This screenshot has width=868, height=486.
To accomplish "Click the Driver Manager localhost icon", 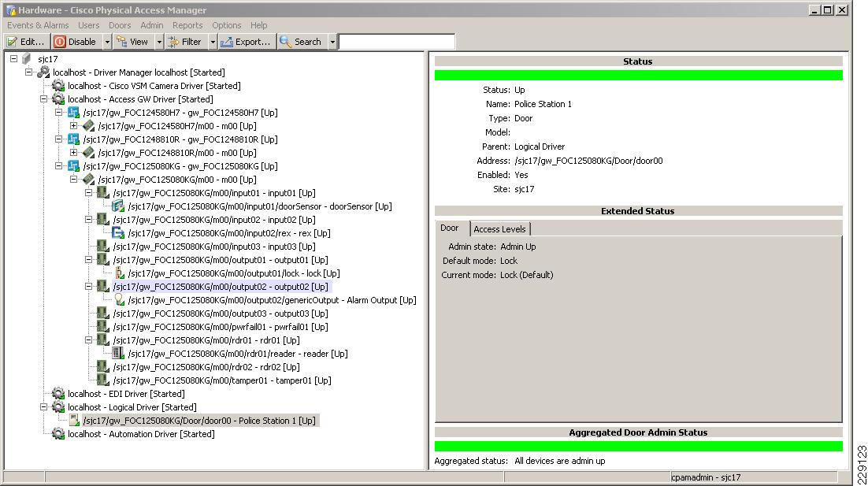I will (43, 72).
